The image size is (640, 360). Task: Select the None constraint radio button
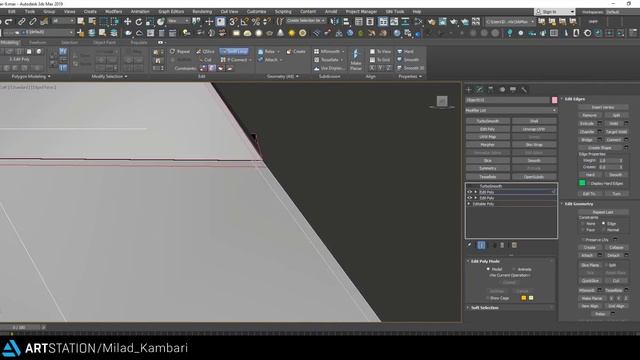[583, 224]
